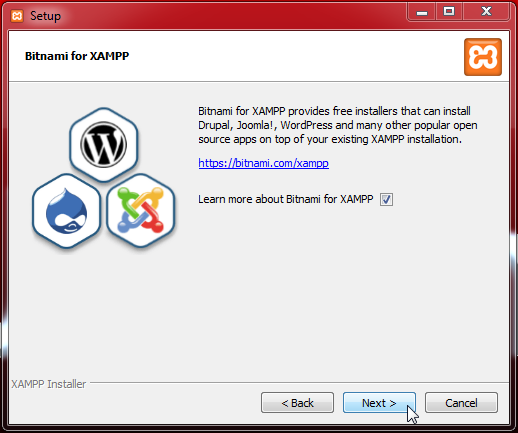
Task: Click the XAMPP logo in the header
Action: coord(483,57)
